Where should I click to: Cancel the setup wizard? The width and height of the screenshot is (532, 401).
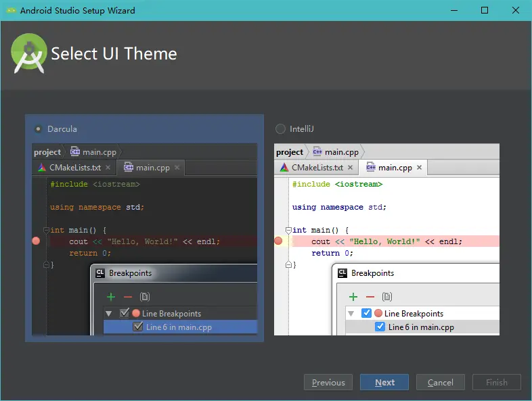point(441,382)
